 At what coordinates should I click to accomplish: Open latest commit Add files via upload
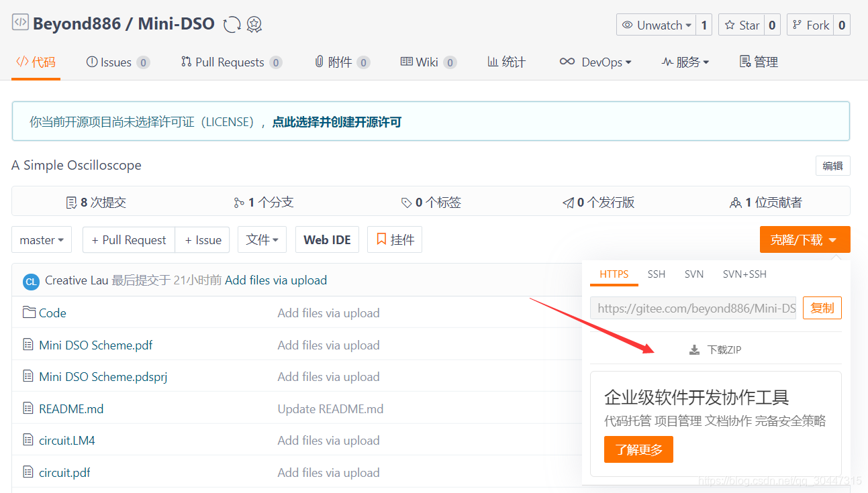(x=276, y=280)
